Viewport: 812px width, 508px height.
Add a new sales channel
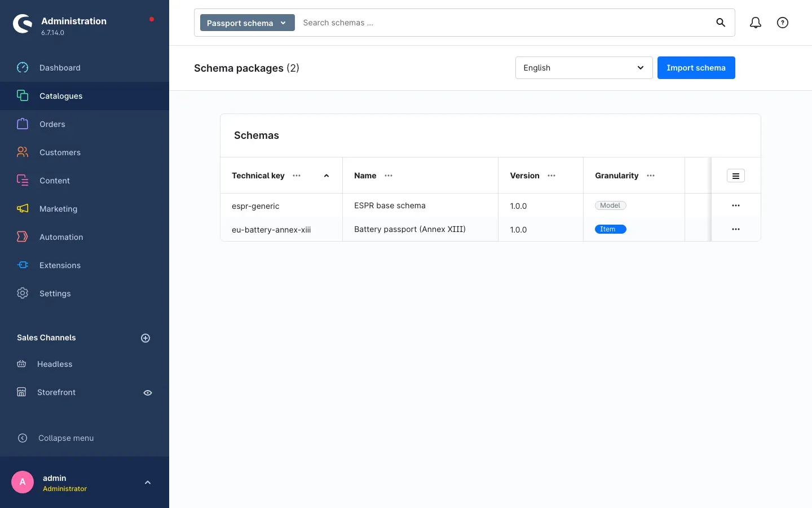coord(145,338)
